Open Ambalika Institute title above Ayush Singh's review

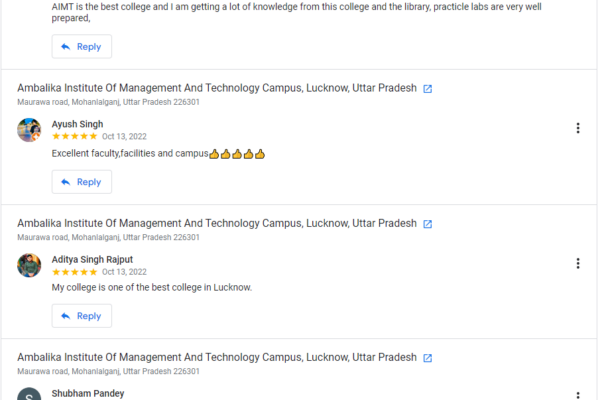[x=216, y=88]
